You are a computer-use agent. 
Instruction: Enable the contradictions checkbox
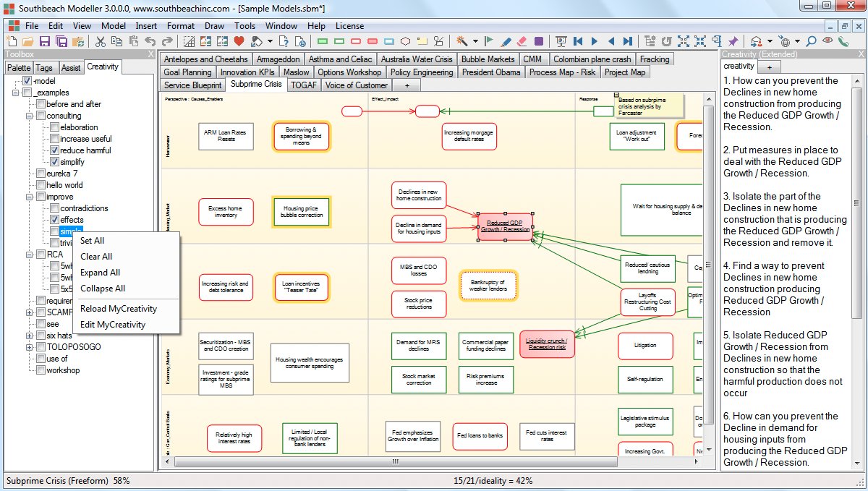pyautogui.click(x=54, y=208)
